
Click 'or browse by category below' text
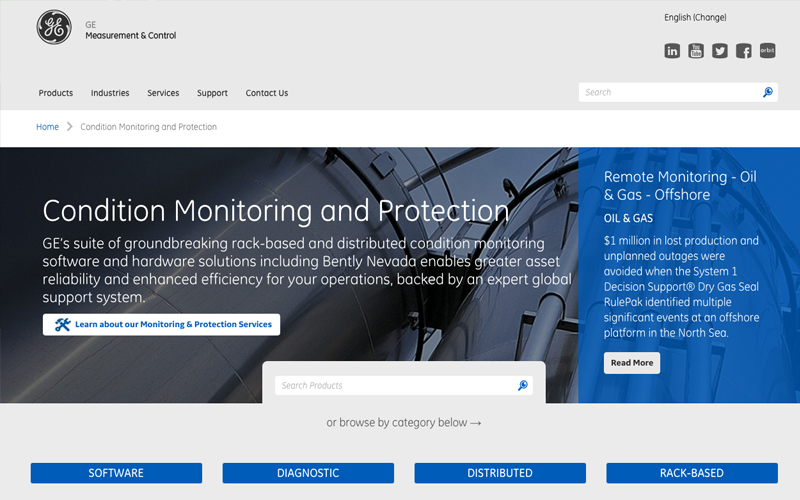click(404, 423)
